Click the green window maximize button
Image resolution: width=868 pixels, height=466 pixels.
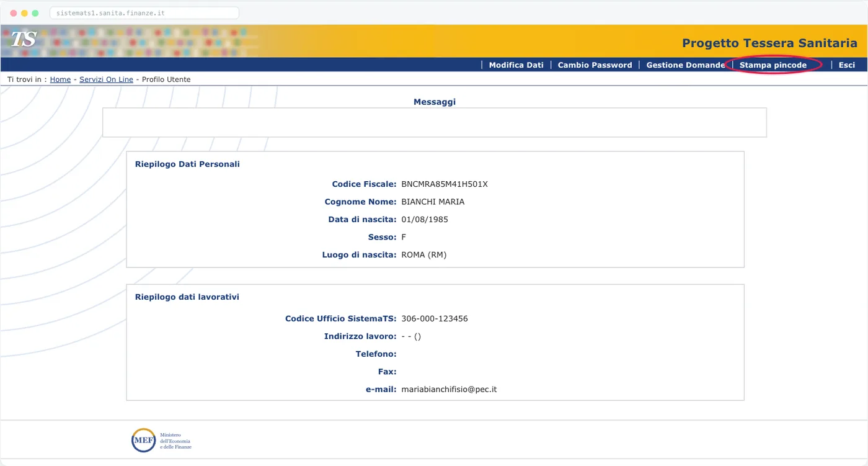(35, 13)
